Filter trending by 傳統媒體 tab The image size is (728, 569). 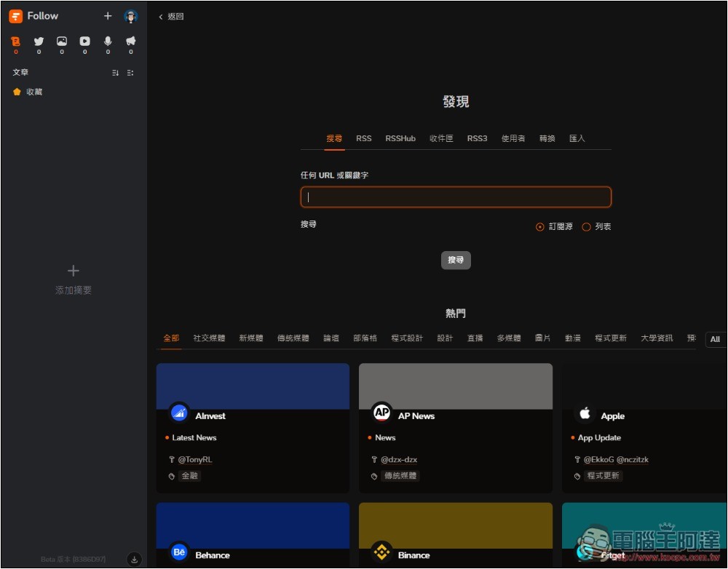coord(293,338)
